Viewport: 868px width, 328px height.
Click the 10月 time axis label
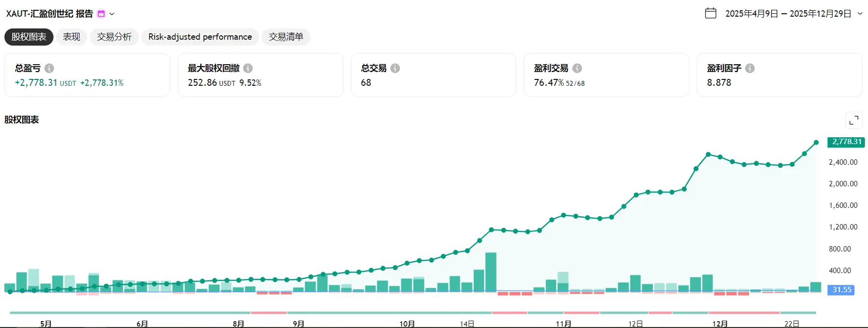point(407,324)
